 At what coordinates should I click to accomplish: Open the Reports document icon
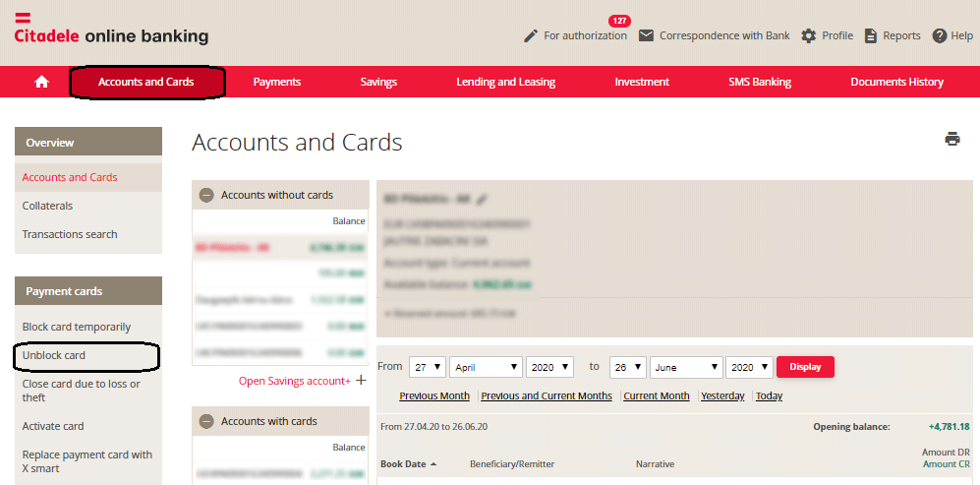point(870,35)
